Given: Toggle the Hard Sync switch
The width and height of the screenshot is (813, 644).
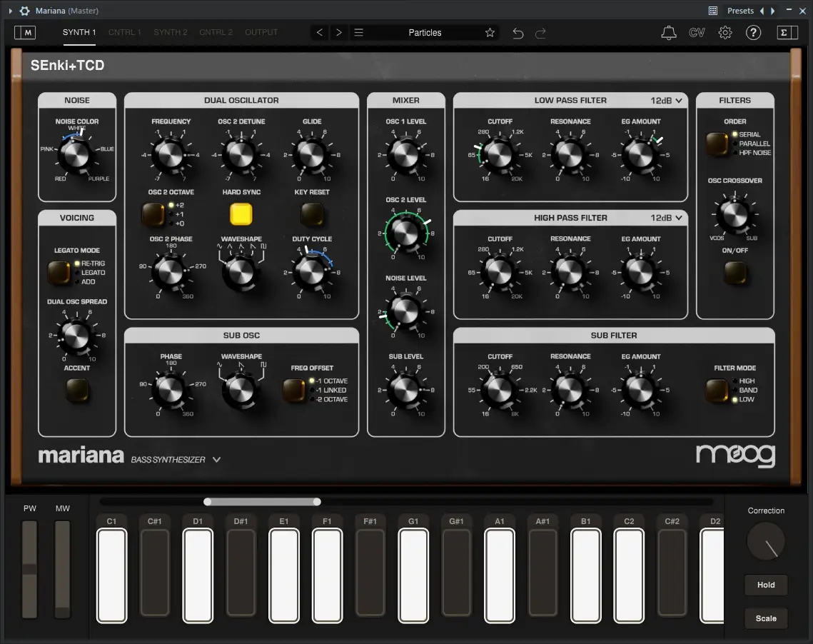Looking at the screenshot, I should (241, 213).
